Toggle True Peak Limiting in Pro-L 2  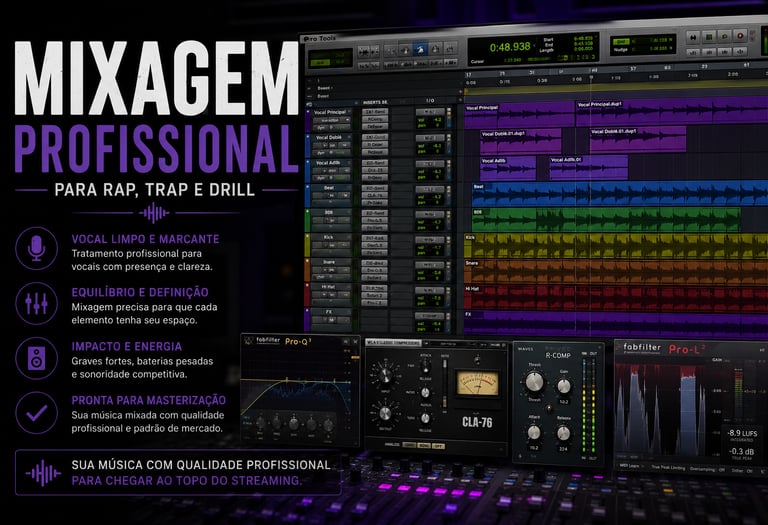tap(669, 468)
